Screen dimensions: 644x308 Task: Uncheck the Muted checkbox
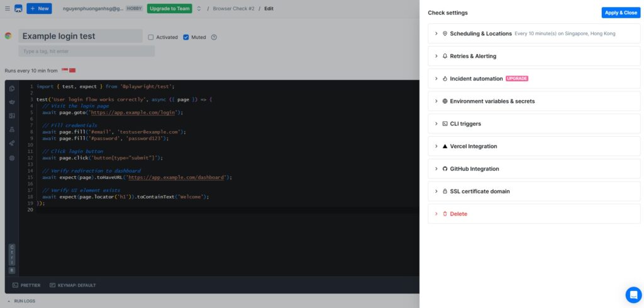tap(186, 37)
